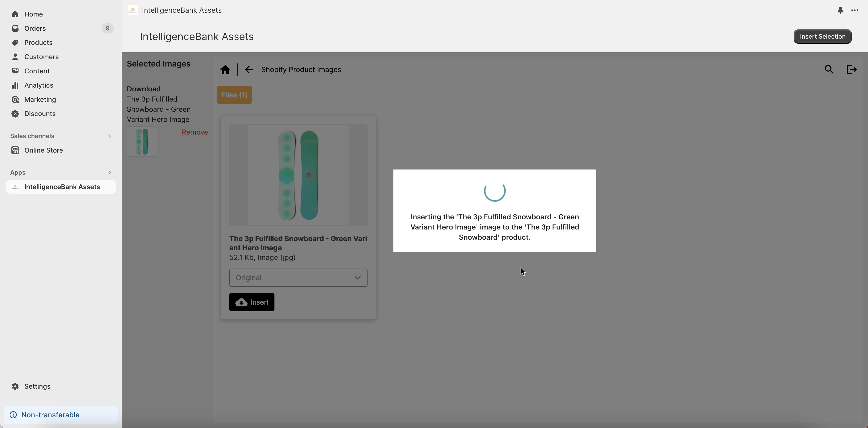
Task: Click the selected image small thumbnail
Action: point(142,142)
